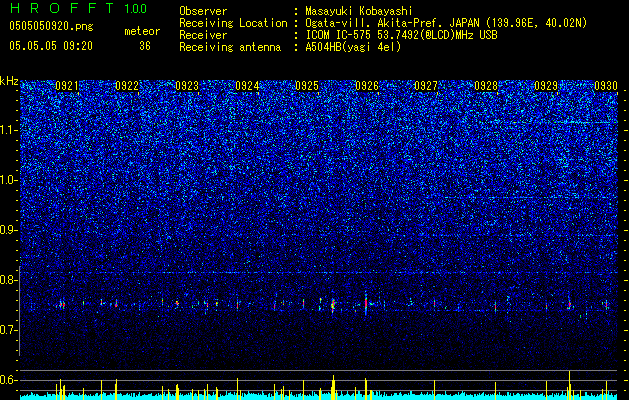This screenshot has width=629, height=400.
Task: Click the meteor count value 36
Action: click(x=145, y=46)
